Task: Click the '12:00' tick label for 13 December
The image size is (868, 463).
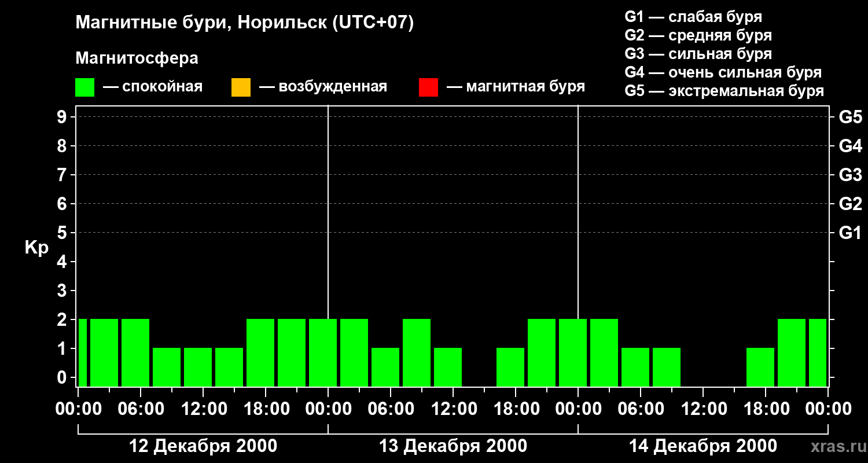Action: point(453,409)
